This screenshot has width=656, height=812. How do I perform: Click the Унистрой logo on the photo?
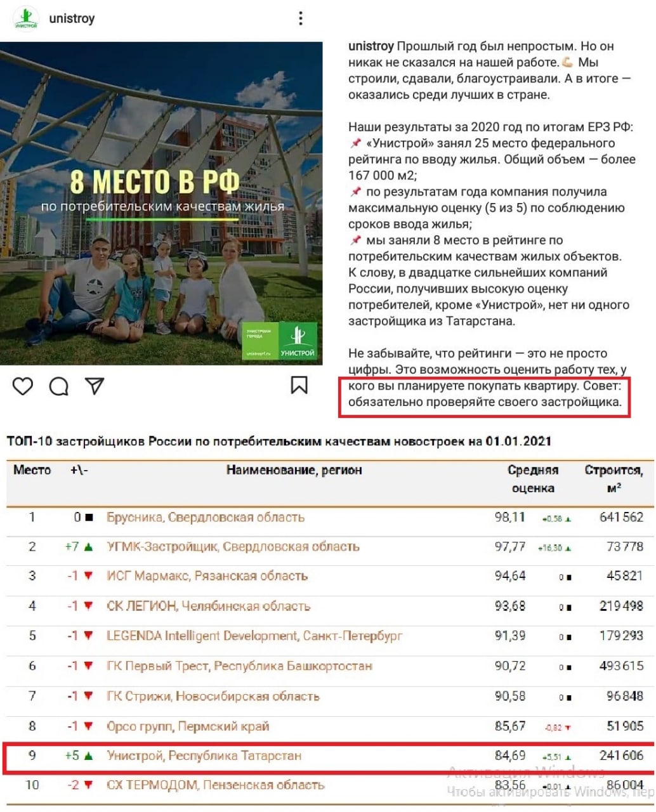(x=297, y=340)
